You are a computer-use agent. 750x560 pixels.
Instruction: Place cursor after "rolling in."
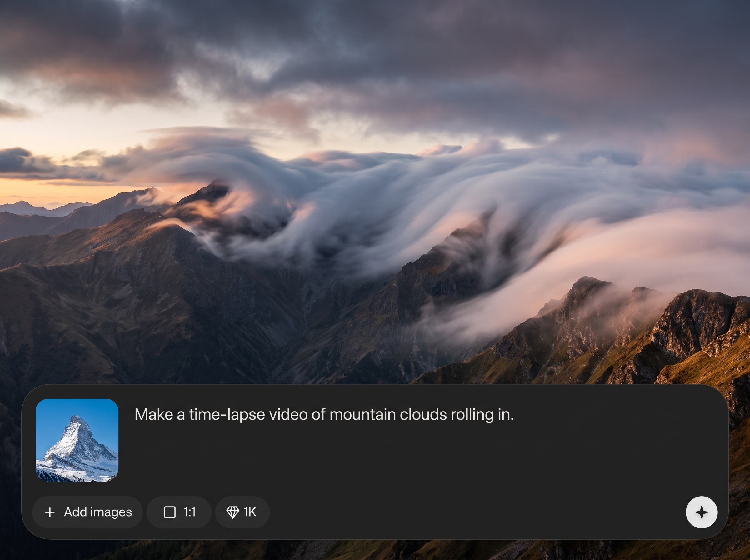514,415
